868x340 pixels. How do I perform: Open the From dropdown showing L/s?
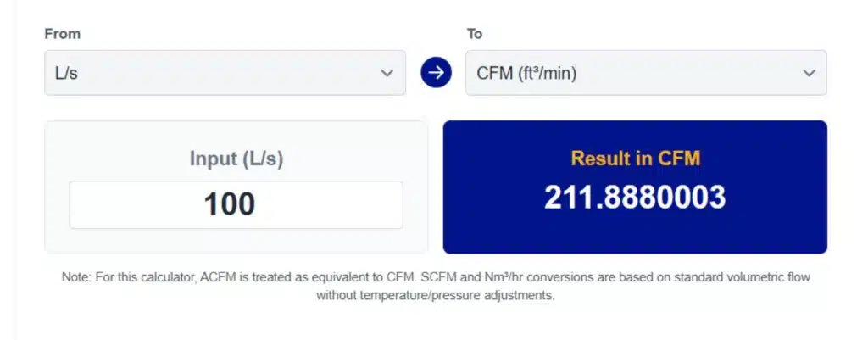(225, 73)
